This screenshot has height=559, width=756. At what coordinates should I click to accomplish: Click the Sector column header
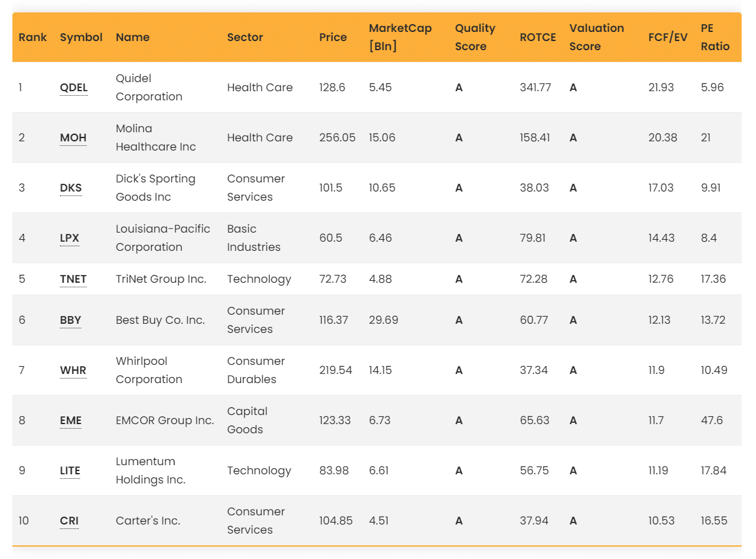[245, 37]
